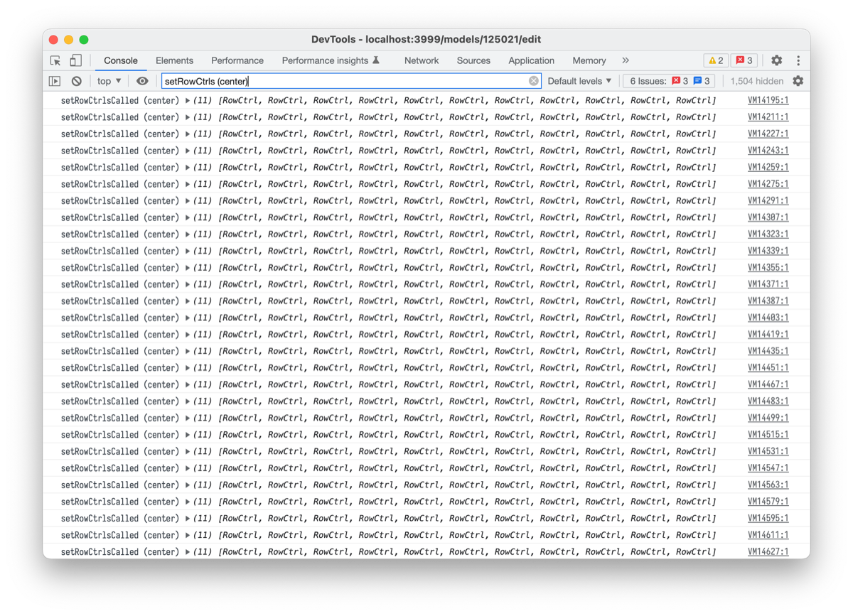853x616 pixels.
Task: Open source link VM14579:1
Action: (x=768, y=502)
